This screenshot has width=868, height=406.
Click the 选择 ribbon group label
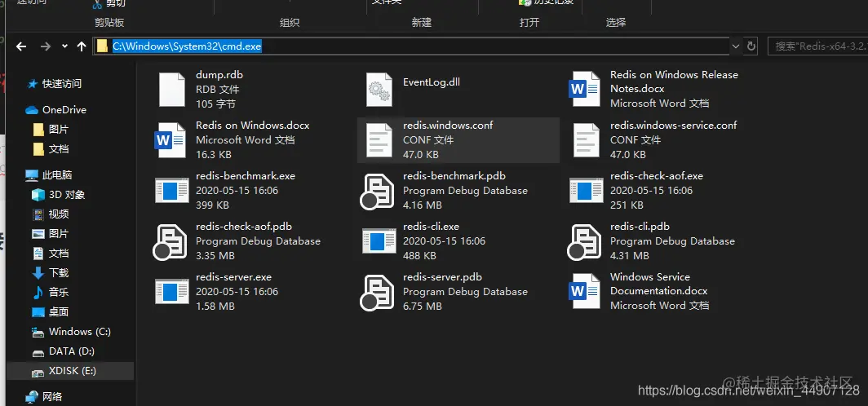click(616, 22)
